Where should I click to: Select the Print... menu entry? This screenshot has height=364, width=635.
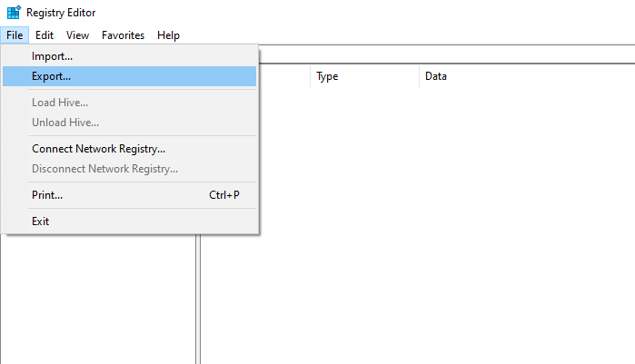(130, 195)
